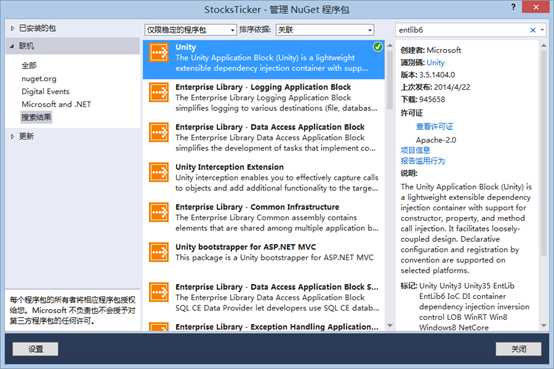Screen dimensions: 554x369
Task: Clear the entlib6 search text with X
Action: coord(533,30)
